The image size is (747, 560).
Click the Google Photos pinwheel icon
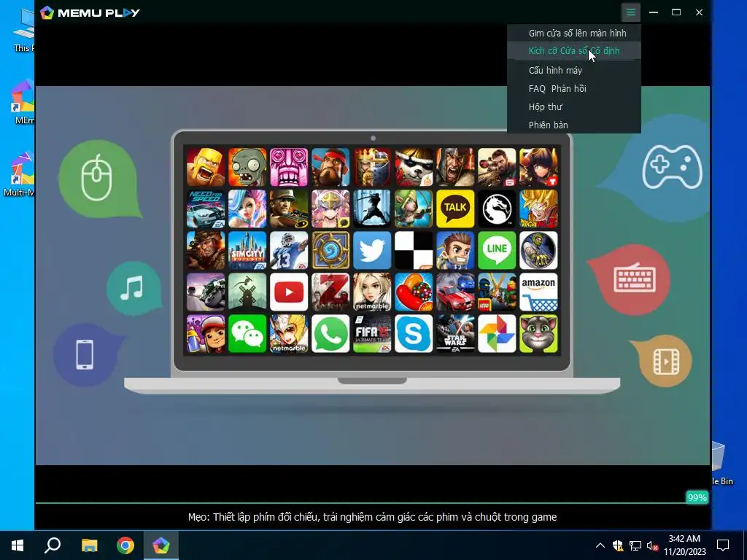[x=497, y=333]
